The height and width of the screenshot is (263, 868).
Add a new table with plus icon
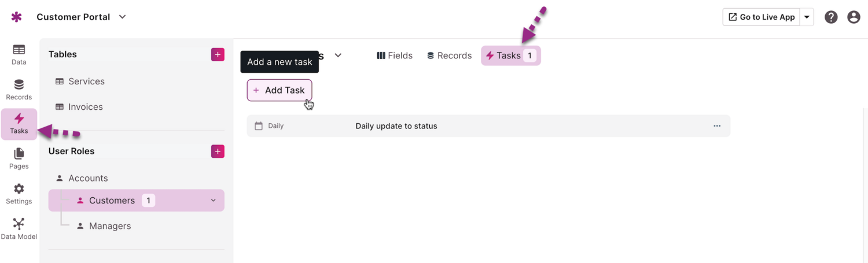pos(218,55)
